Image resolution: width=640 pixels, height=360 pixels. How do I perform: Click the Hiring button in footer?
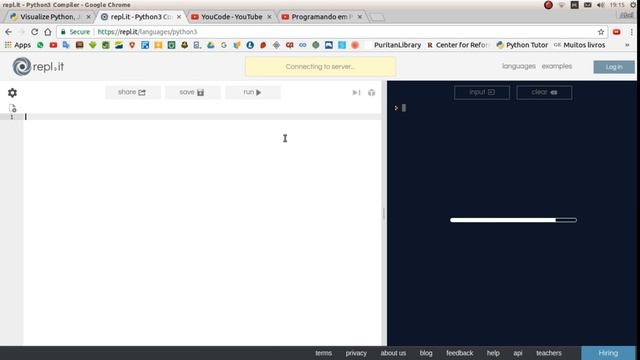[608, 353]
